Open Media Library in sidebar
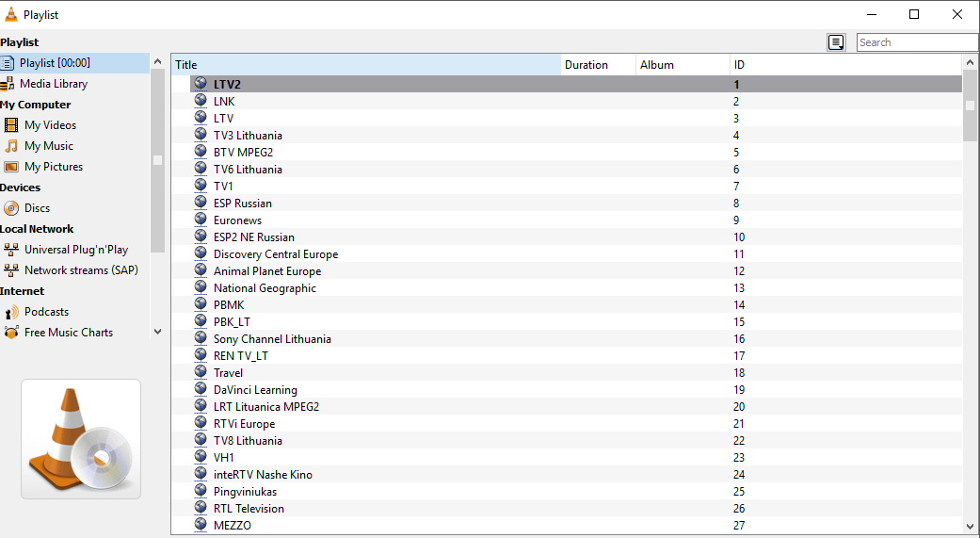 click(53, 84)
